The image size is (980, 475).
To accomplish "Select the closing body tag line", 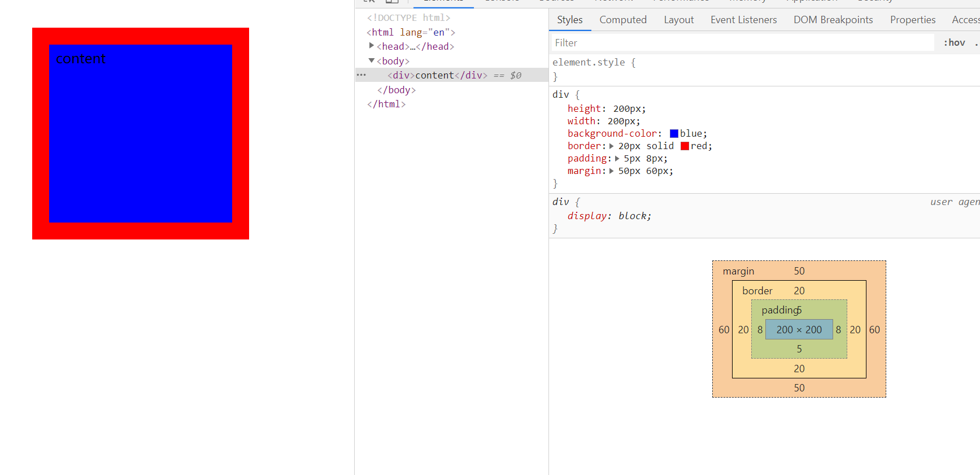I will click(x=397, y=90).
